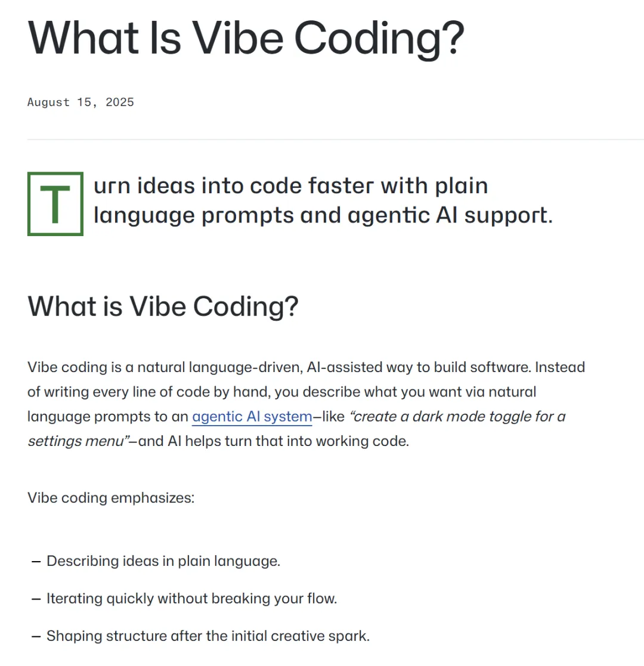
Task: Click the line 'urn ideas into code faster with plain'
Action: click(x=290, y=186)
